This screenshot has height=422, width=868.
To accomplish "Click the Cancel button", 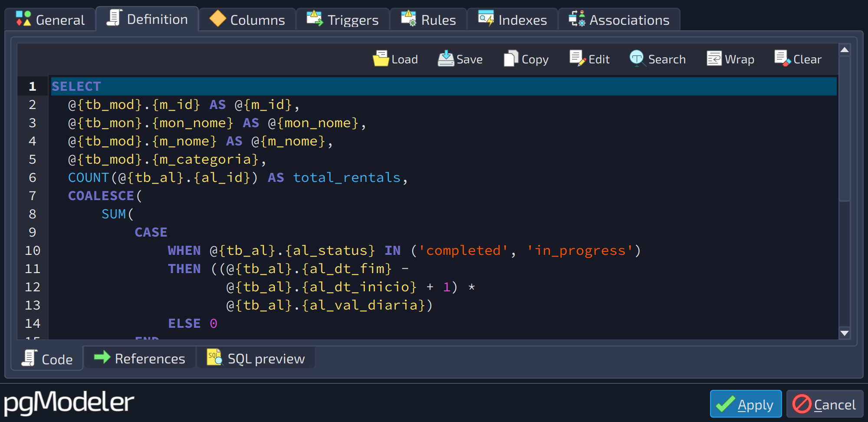I will [x=825, y=404].
